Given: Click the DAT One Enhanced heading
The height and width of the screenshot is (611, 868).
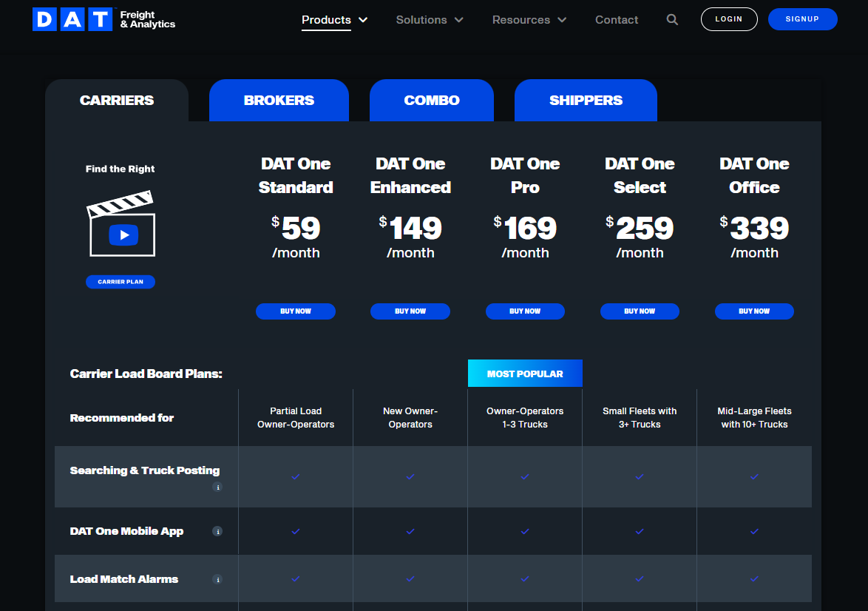Looking at the screenshot, I should pyautogui.click(x=410, y=175).
